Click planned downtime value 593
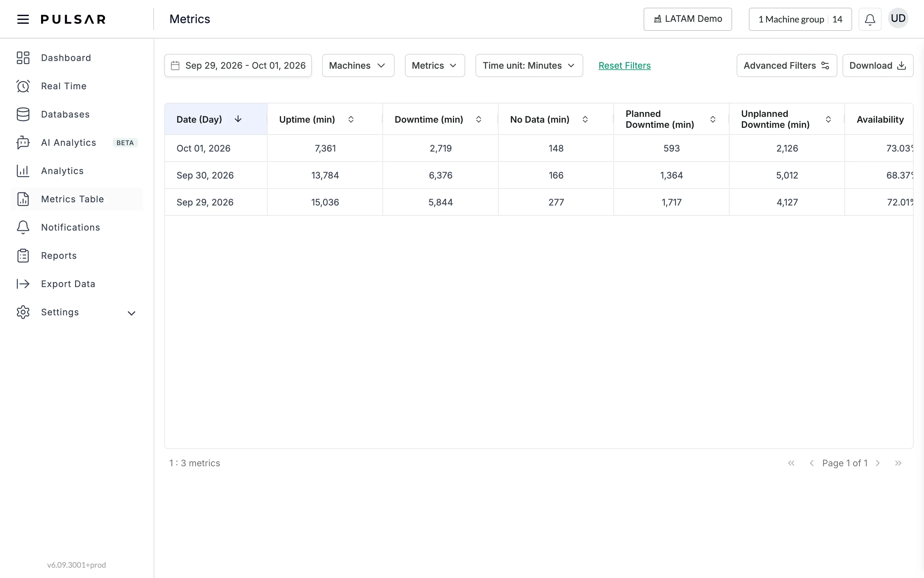Image resolution: width=924 pixels, height=578 pixels. point(672,148)
